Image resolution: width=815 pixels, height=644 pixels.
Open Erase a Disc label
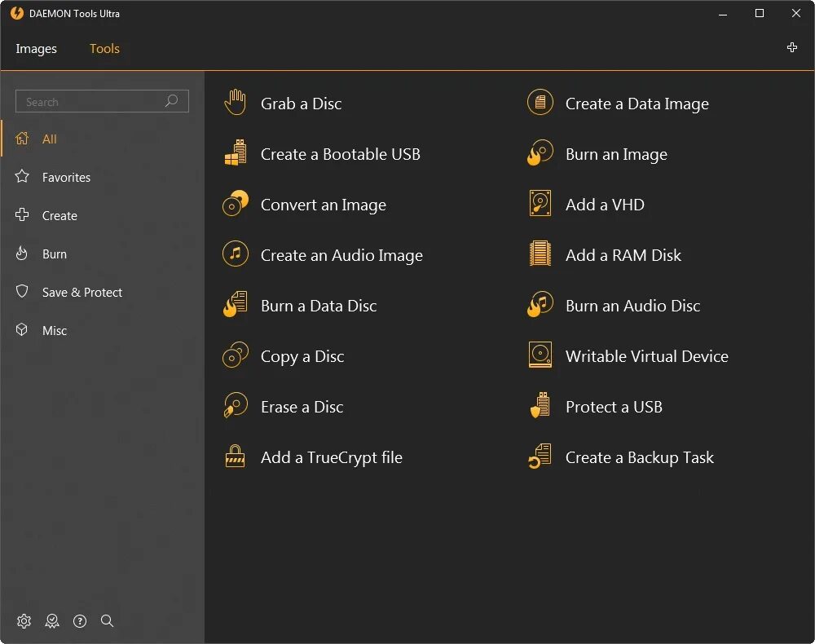point(302,407)
